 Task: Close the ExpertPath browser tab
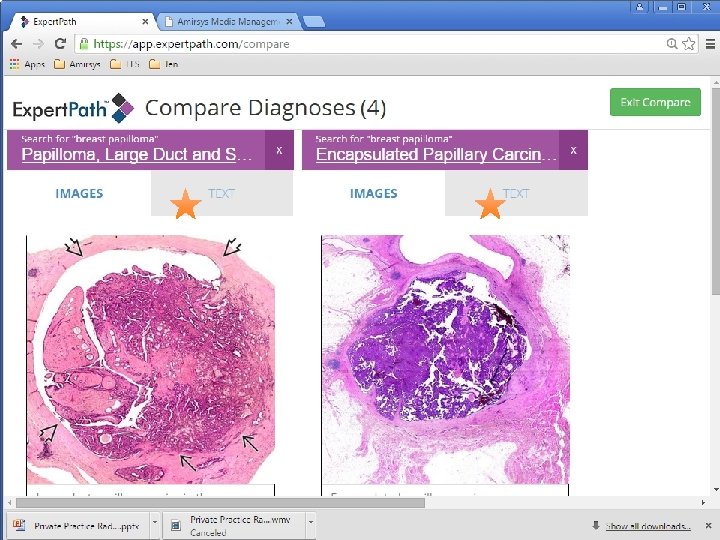tap(145, 21)
